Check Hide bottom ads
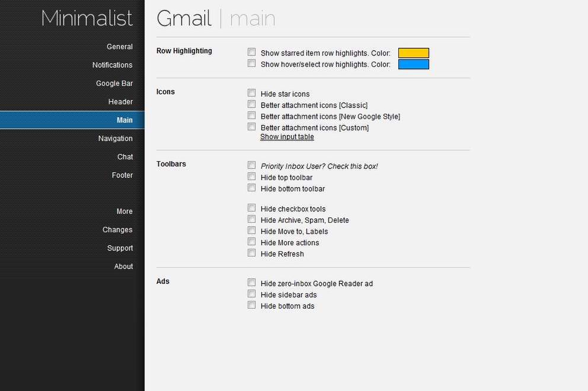This screenshot has width=588, height=391. tap(252, 305)
